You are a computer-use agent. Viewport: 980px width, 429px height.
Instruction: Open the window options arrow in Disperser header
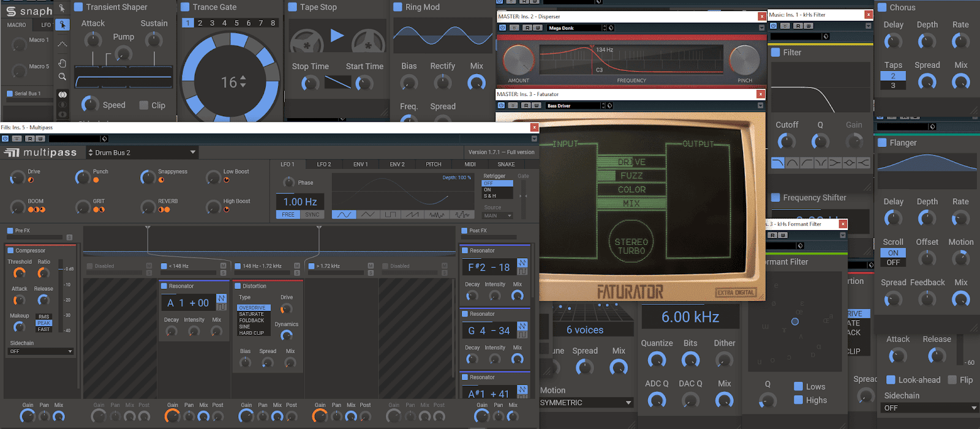761,28
